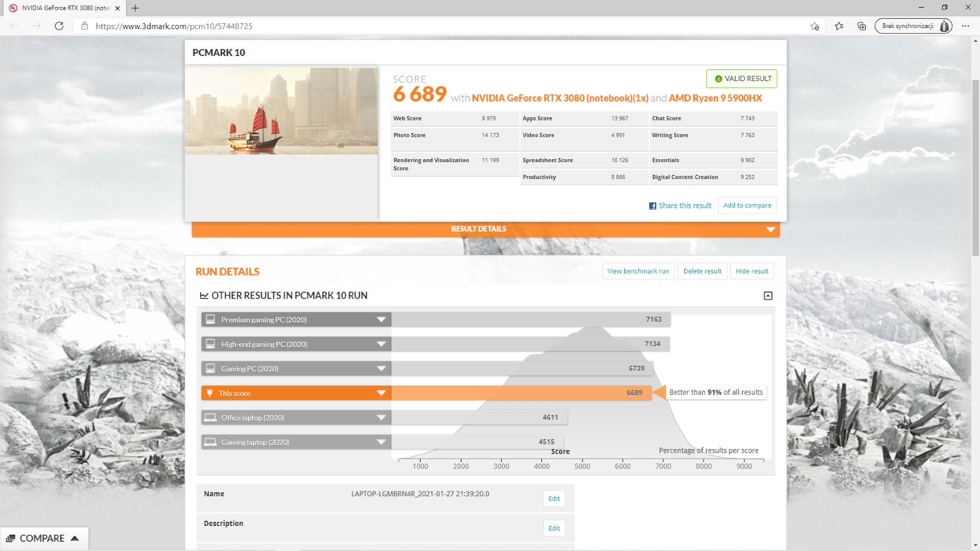Select the NVIDIA GeForce RTX 3080 browser tab
The width and height of the screenshot is (980, 551).
(61, 8)
